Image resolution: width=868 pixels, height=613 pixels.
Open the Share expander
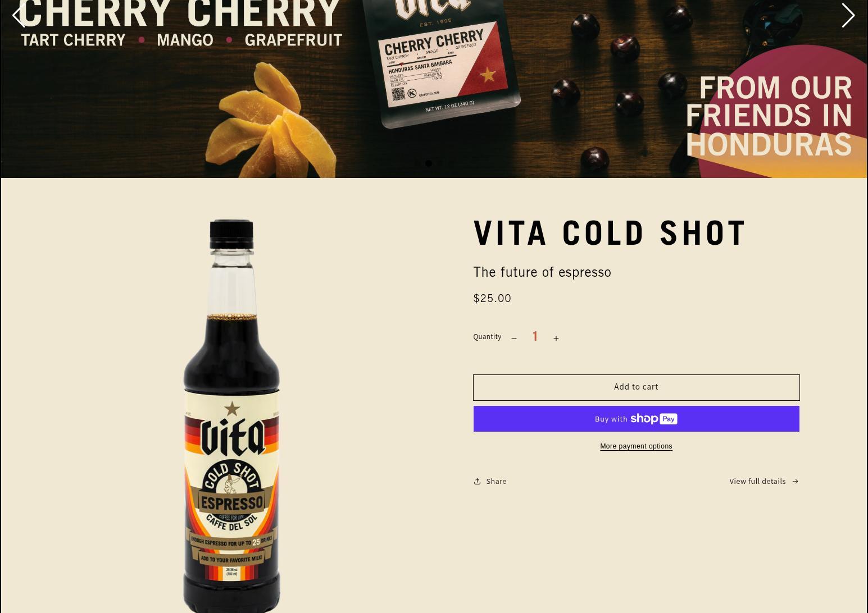click(x=490, y=481)
